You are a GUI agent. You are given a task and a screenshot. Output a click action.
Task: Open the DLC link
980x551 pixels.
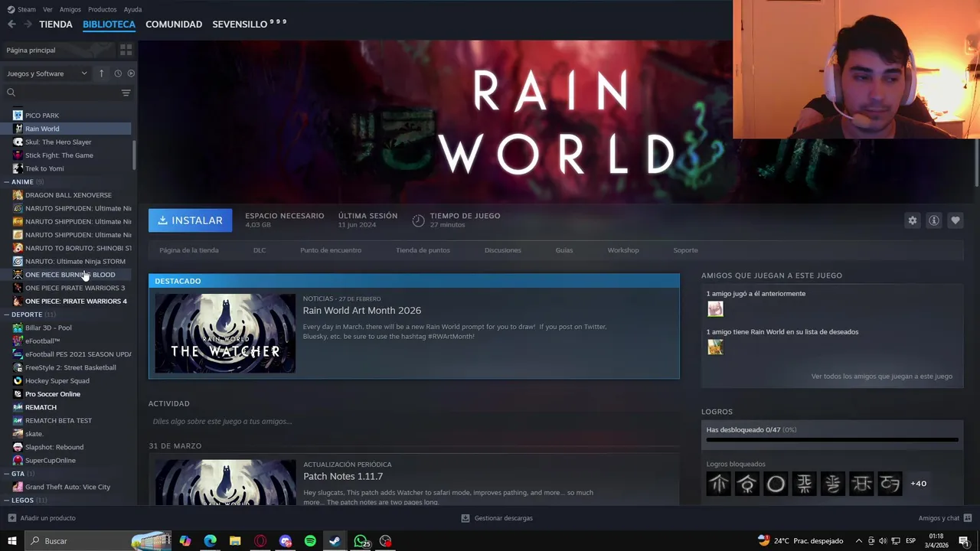pos(260,250)
